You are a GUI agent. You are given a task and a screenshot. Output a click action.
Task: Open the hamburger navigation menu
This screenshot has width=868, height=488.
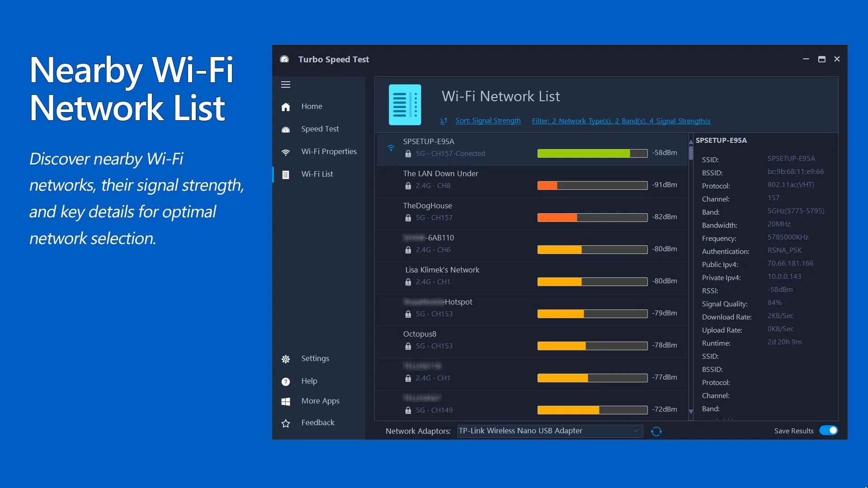pos(286,84)
